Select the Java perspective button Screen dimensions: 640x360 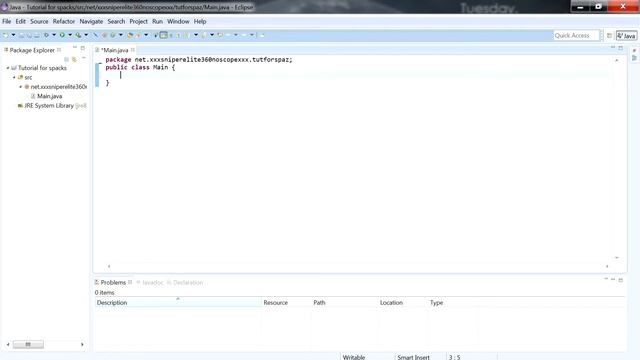click(x=627, y=36)
